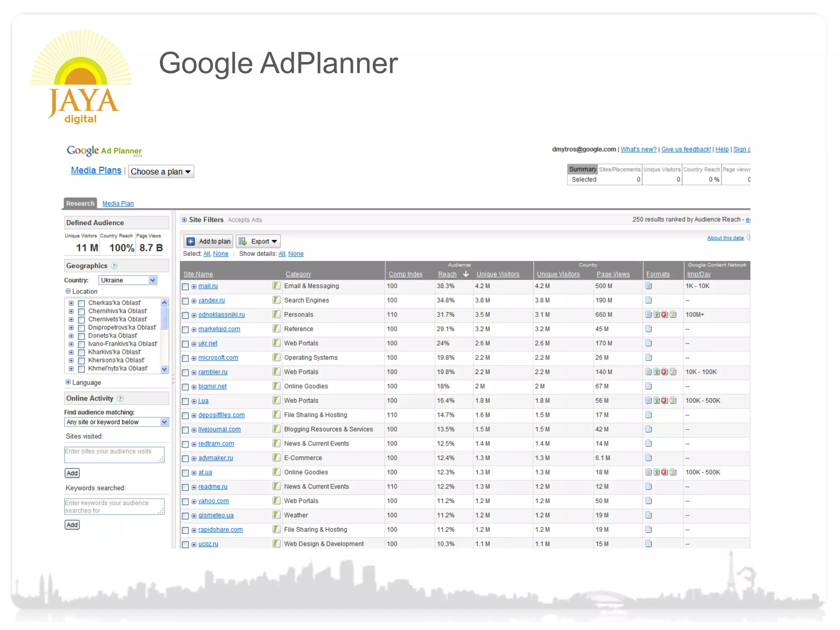840x630 pixels.
Task: Open the Choose a plan dropdown
Action: click(x=161, y=171)
